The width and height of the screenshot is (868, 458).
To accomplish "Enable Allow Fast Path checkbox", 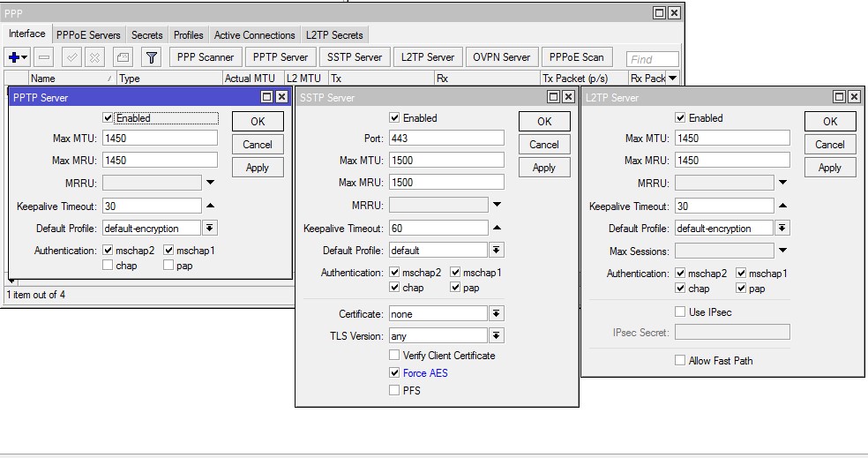I will [680, 361].
